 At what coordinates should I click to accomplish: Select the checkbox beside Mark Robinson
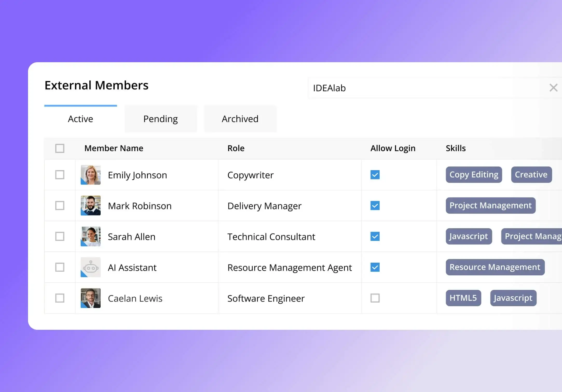point(60,206)
